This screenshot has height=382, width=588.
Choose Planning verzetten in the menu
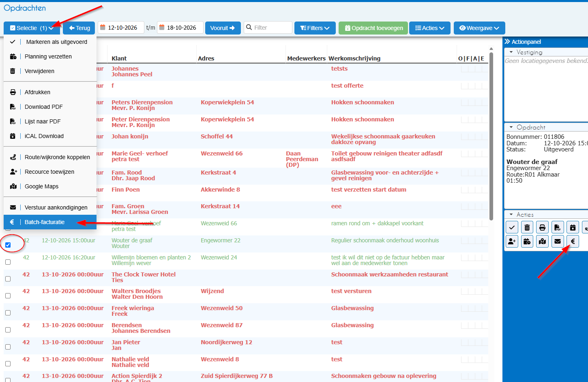[x=50, y=56]
